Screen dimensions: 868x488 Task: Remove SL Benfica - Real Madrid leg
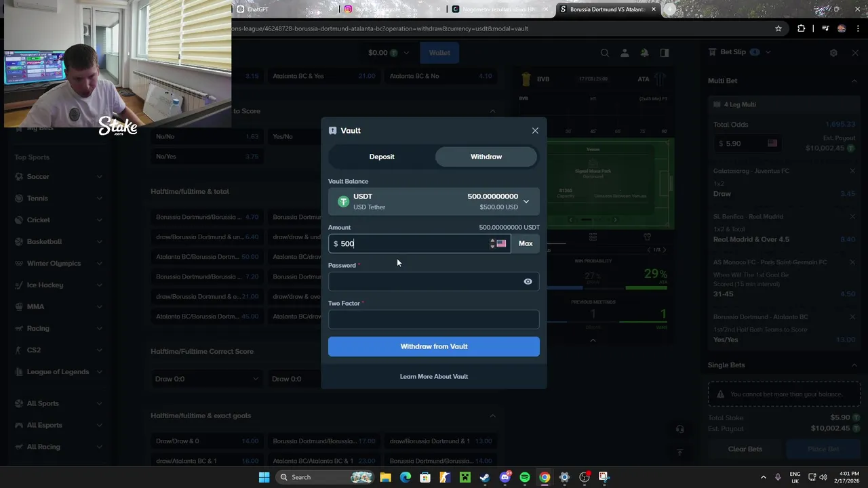(852, 217)
